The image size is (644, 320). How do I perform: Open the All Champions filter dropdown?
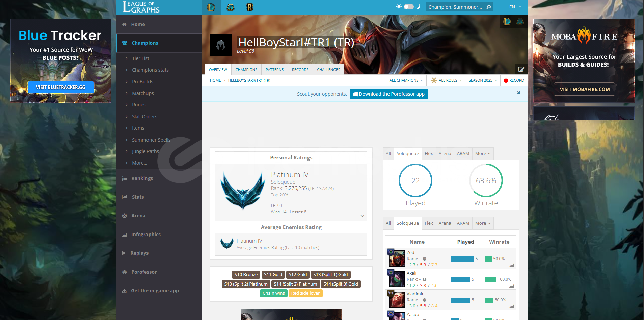[x=406, y=80]
